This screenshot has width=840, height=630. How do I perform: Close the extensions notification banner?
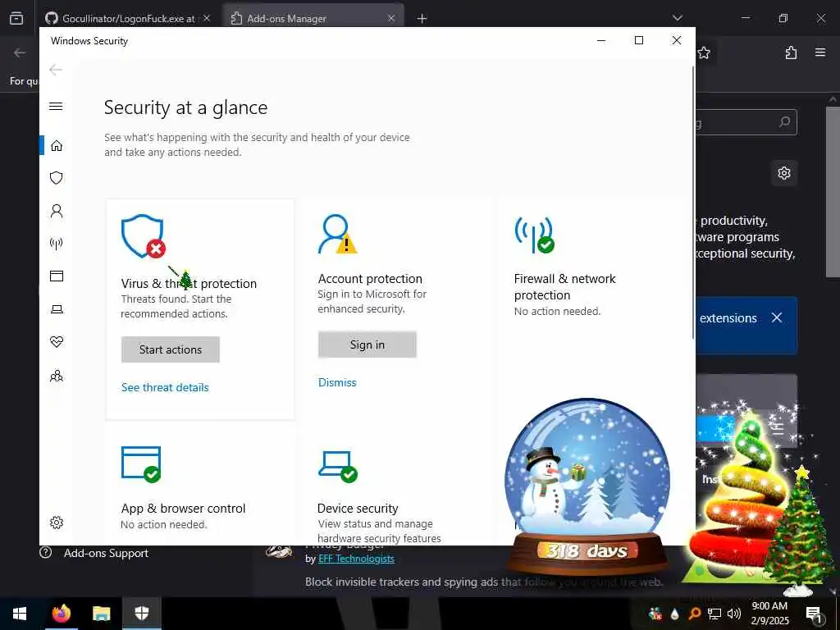(x=777, y=317)
